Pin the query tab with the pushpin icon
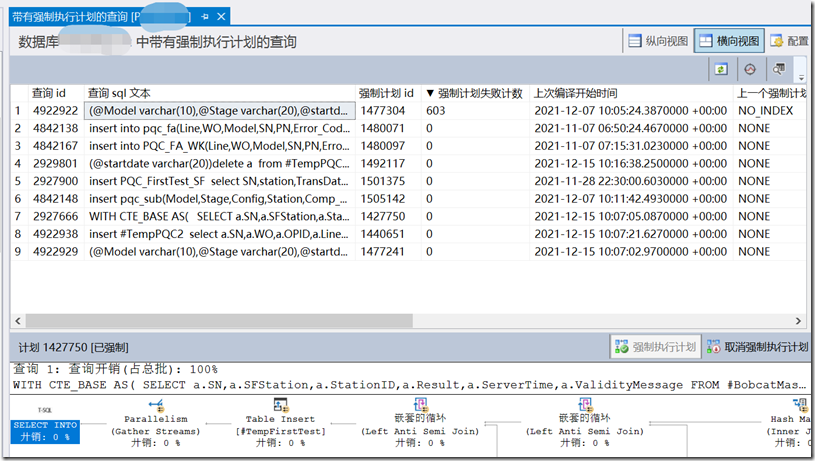This screenshot has width=815, height=461. 205,17
